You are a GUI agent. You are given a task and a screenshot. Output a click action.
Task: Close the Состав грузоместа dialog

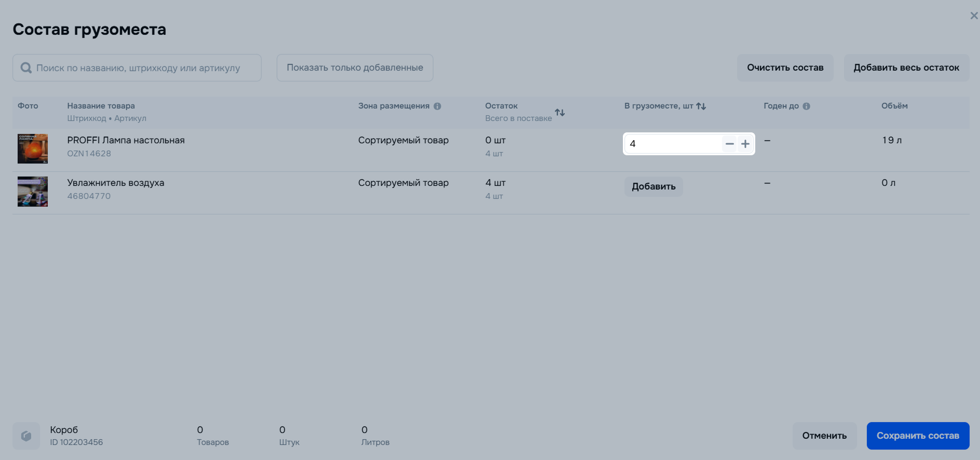[x=974, y=16]
